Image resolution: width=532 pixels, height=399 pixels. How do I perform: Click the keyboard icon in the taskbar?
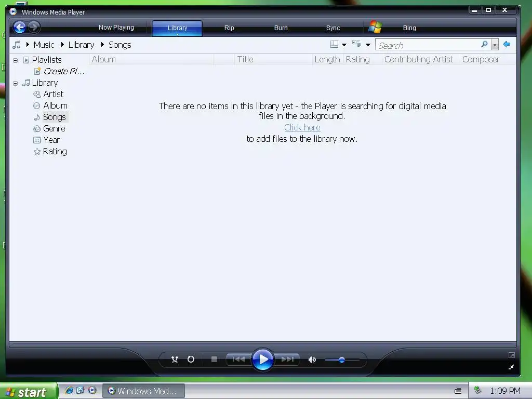pyautogui.click(x=458, y=391)
